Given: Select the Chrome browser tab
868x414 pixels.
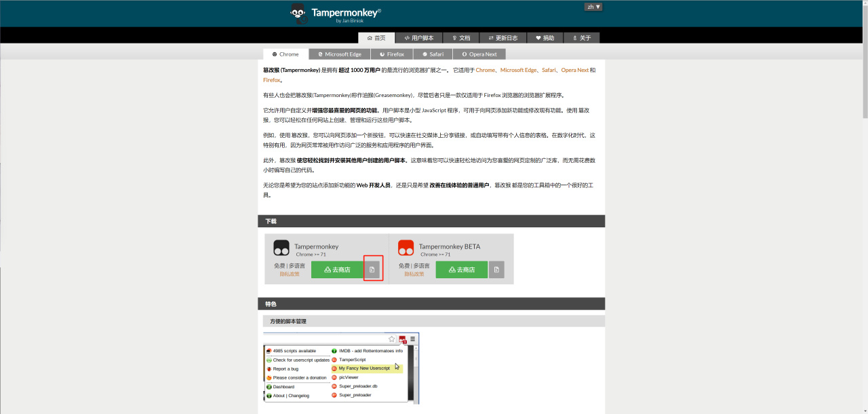Looking at the screenshot, I should pyautogui.click(x=285, y=54).
